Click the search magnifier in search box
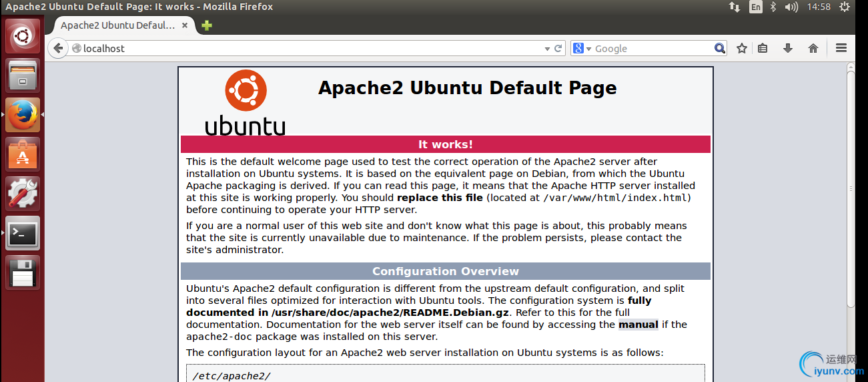The image size is (868, 382). pyautogui.click(x=719, y=48)
